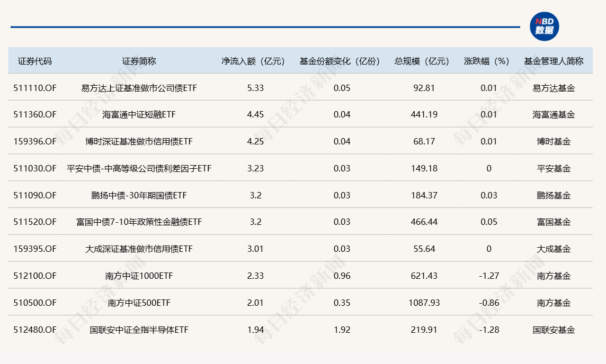Click the -1.28 change percentage cell
The width and height of the screenshot is (606, 364).
click(x=489, y=330)
